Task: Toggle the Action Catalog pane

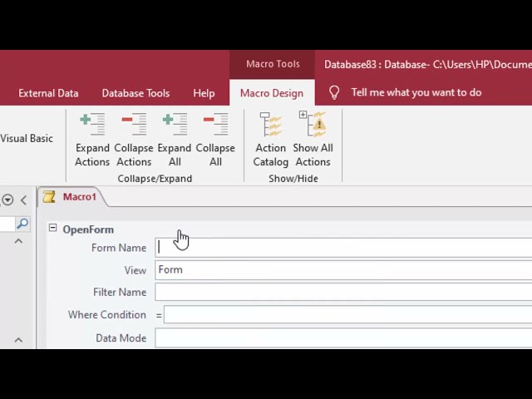Action: [x=271, y=140]
